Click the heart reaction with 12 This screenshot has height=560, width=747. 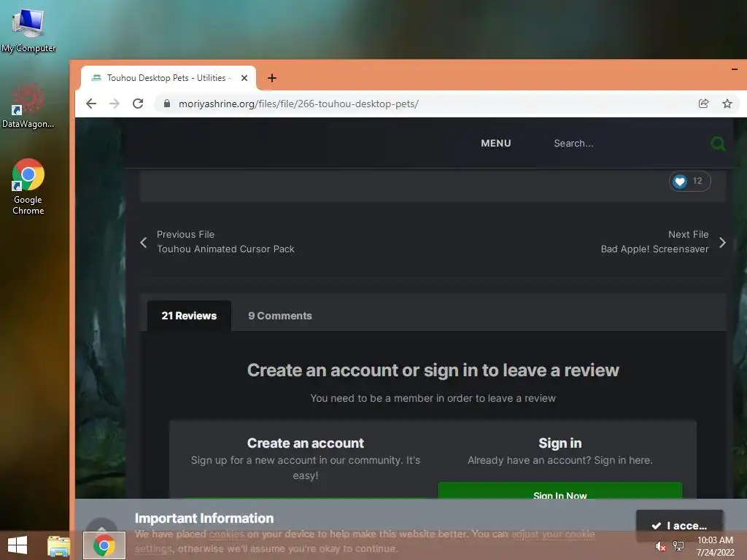click(x=690, y=181)
